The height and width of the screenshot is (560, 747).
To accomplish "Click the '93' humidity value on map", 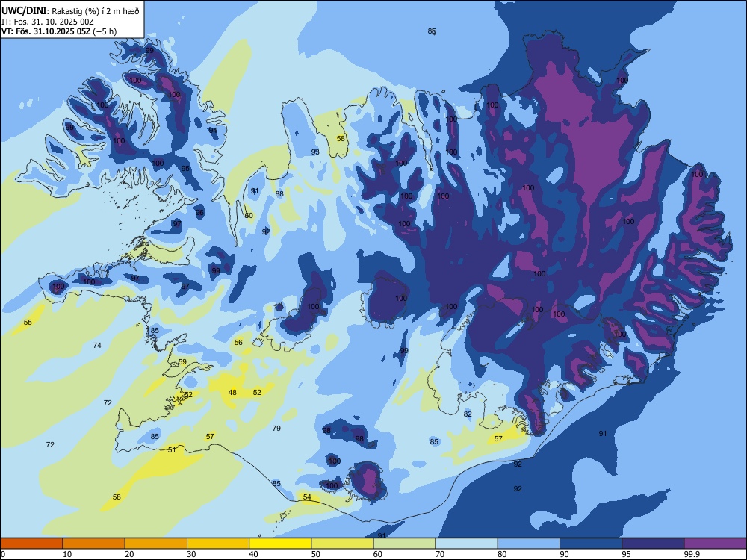I will pos(315,152).
